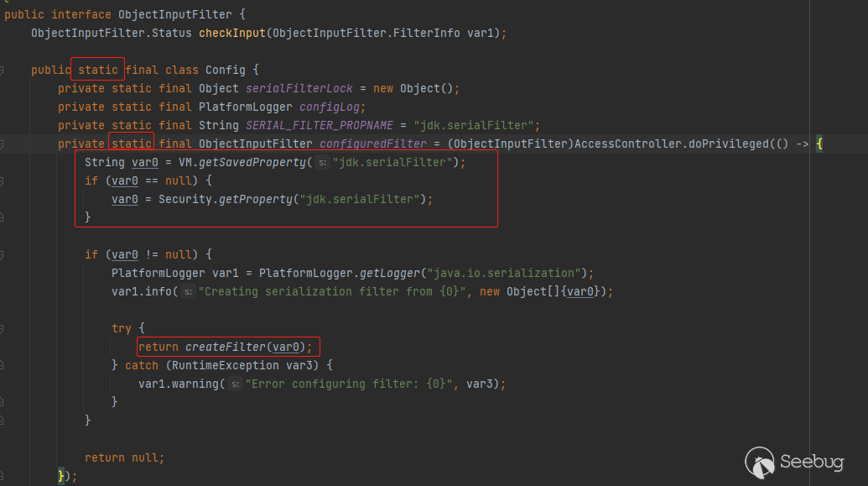Click ObjectInputFilter.Status return type
The width and height of the screenshot is (868, 486).
tap(112, 34)
